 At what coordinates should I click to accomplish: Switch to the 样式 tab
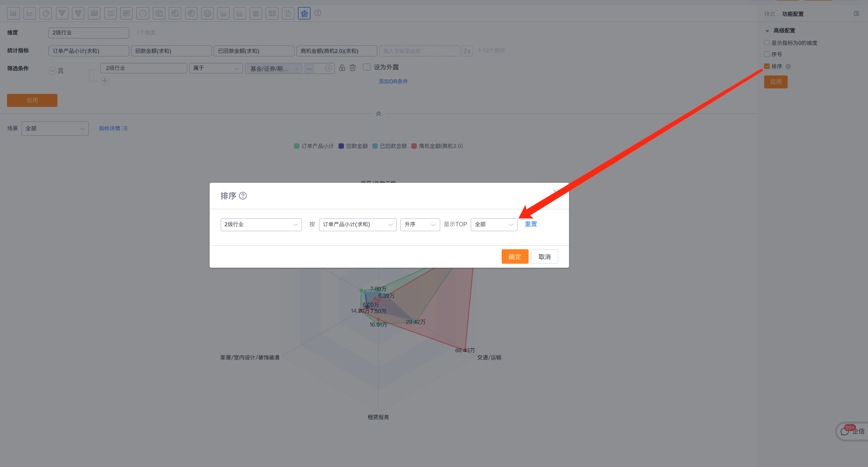pyautogui.click(x=770, y=14)
